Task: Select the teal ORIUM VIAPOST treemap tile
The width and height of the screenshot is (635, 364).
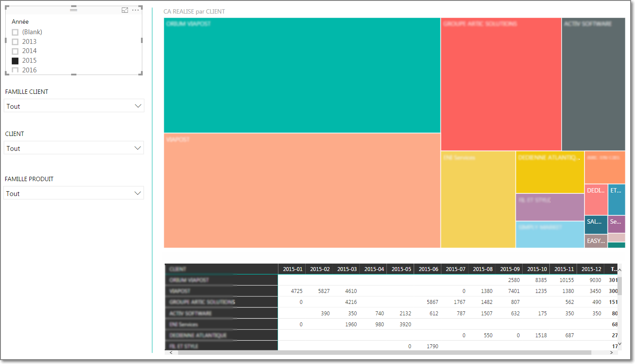Action: 302,75
